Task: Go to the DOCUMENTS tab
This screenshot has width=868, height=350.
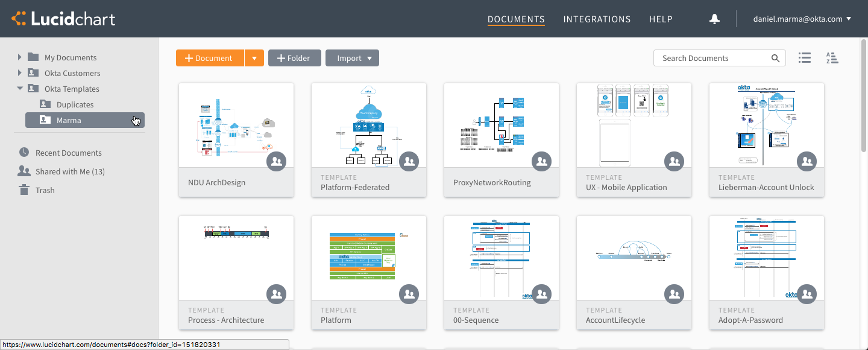Action: click(x=516, y=19)
